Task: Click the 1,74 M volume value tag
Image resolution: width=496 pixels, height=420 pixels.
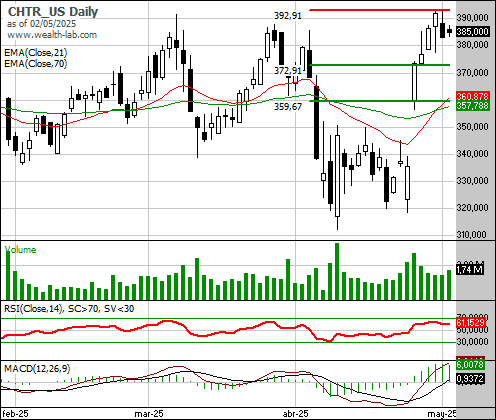Action: click(x=470, y=269)
